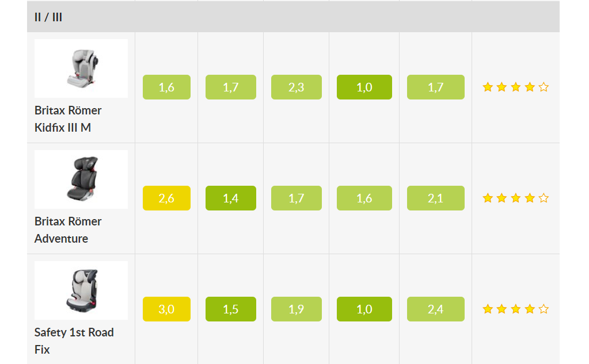Viewport: 589px width, 364px height.
Task: Click the empty fifth star for Kidfix III M
Action: point(544,87)
